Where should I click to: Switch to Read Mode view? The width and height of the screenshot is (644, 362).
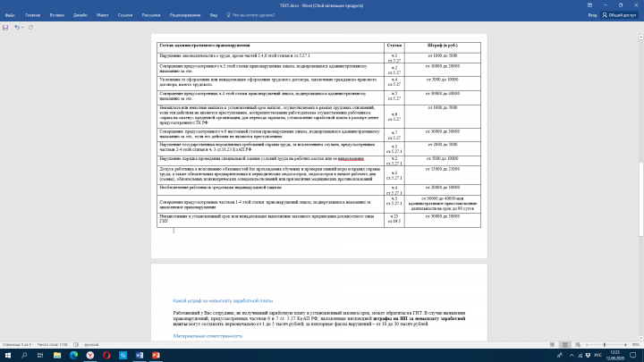point(553,345)
